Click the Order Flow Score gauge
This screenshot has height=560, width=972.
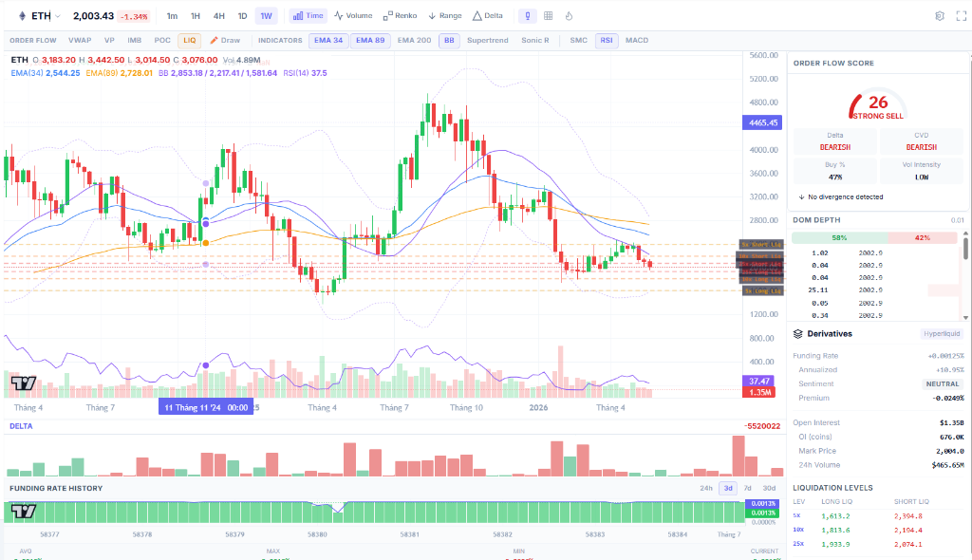tap(878, 104)
